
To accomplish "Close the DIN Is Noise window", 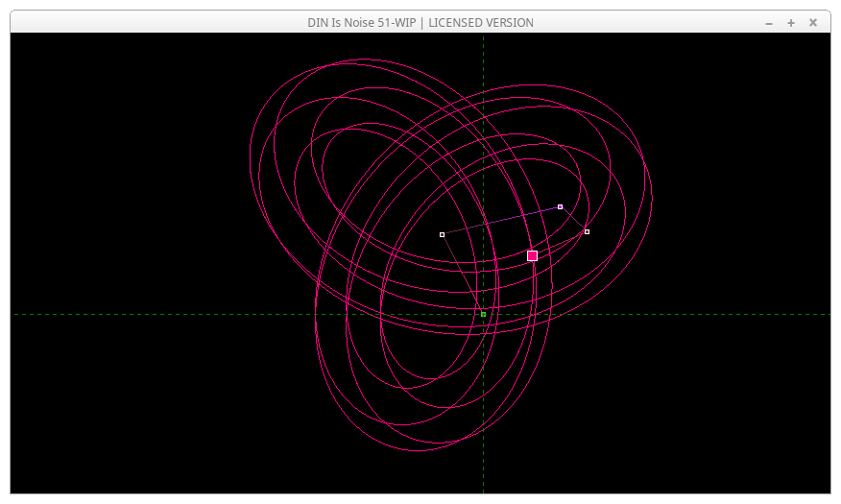I will tap(813, 22).
